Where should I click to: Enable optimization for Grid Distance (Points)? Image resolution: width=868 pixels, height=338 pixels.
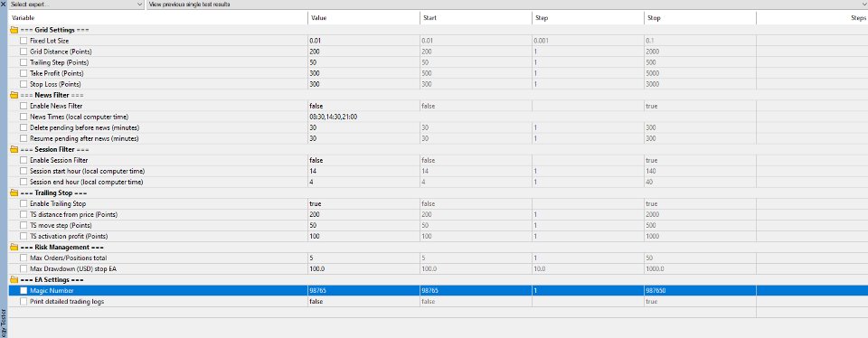[x=24, y=52]
